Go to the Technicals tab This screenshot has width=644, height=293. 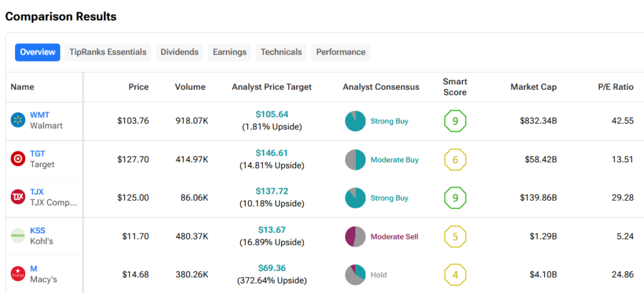pyautogui.click(x=281, y=52)
